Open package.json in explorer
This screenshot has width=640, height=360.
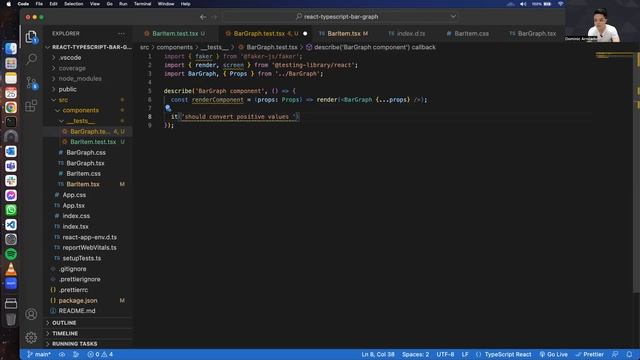[x=78, y=300]
